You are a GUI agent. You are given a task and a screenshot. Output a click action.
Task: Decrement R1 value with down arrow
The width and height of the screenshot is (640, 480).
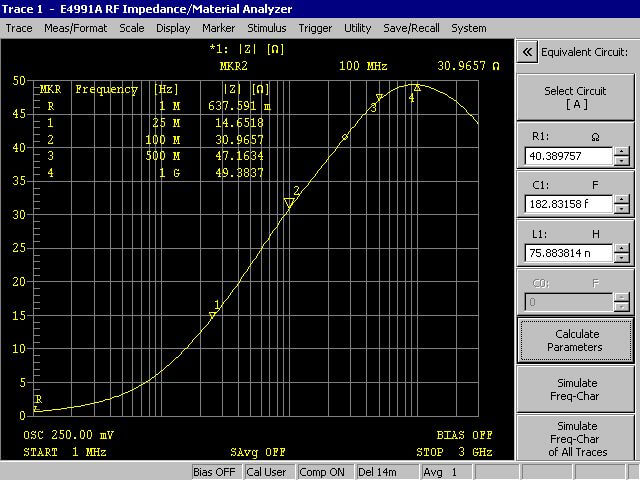click(622, 161)
